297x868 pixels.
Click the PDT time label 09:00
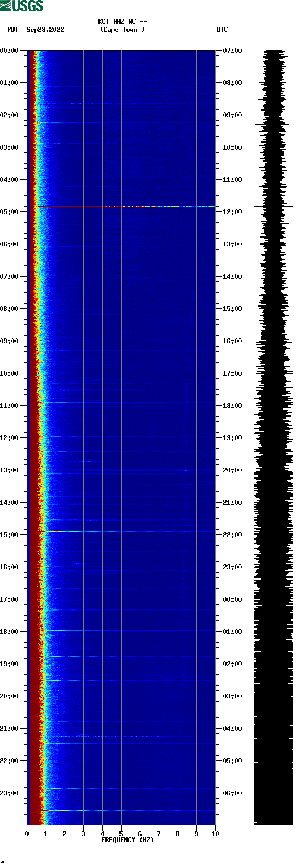click(9, 341)
